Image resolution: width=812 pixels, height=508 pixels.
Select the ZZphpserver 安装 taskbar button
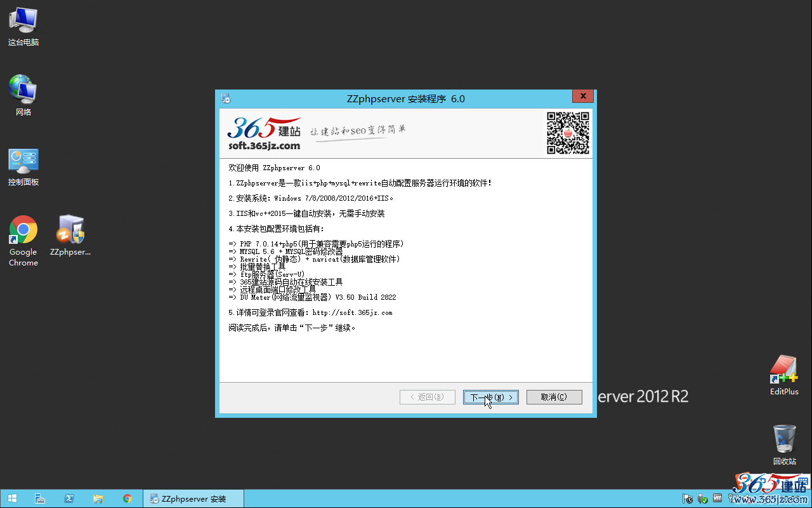[x=193, y=498]
